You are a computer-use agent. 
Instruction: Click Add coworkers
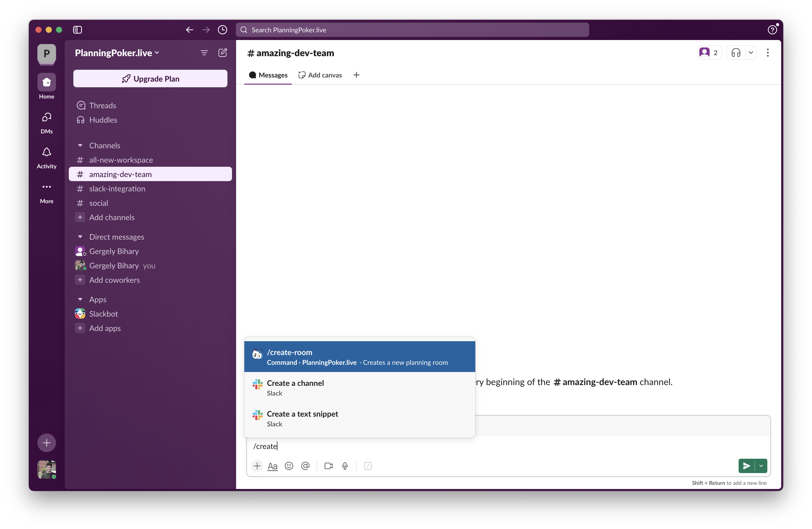(150, 280)
